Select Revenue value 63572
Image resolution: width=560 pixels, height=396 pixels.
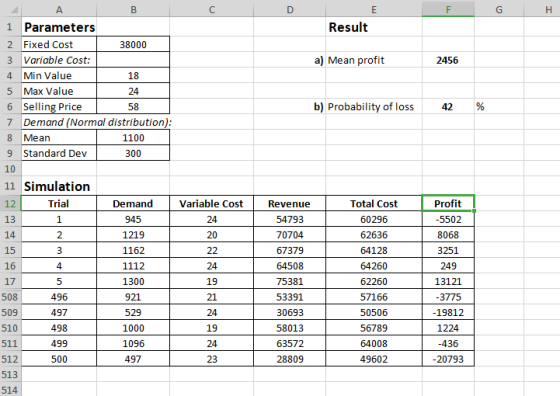tap(290, 343)
